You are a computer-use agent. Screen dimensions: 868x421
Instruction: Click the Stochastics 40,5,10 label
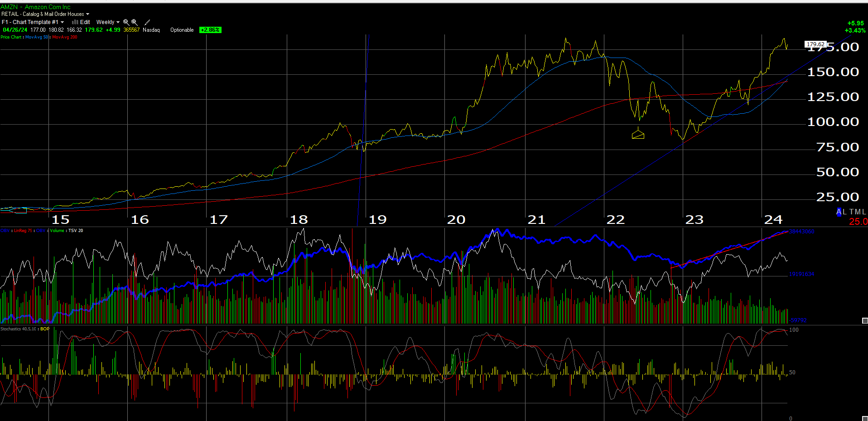tap(19, 329)
